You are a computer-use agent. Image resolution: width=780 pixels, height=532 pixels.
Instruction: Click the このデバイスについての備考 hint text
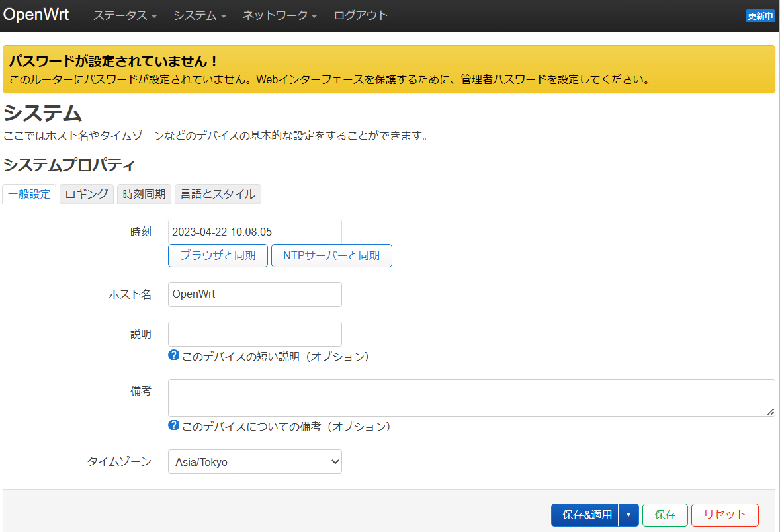tap(288, 427)
